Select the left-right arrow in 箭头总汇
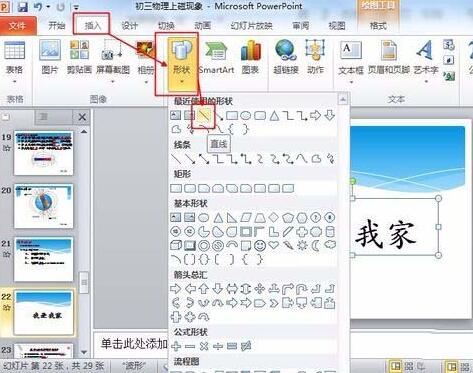This screenshot has height=373, width=473. click(232, 288)
